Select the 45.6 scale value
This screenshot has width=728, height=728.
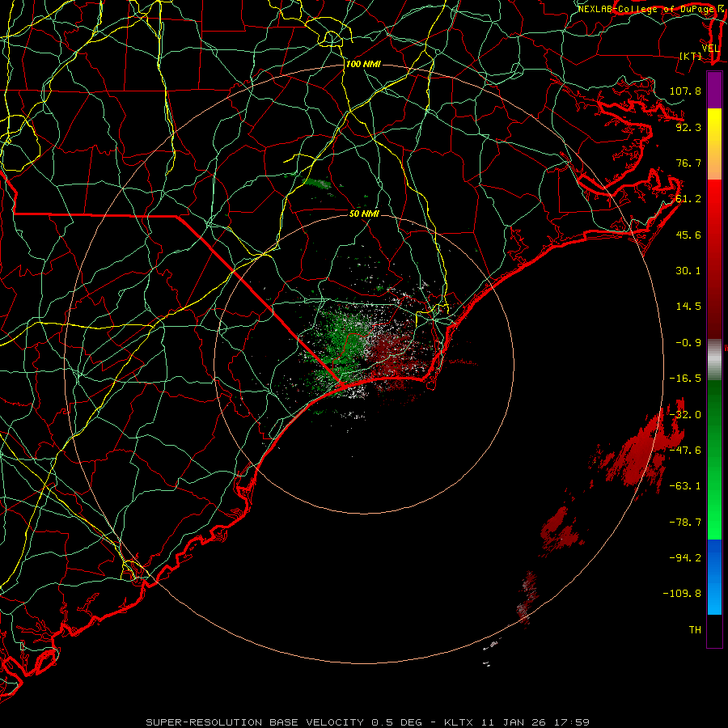click(x=688, y=235)
